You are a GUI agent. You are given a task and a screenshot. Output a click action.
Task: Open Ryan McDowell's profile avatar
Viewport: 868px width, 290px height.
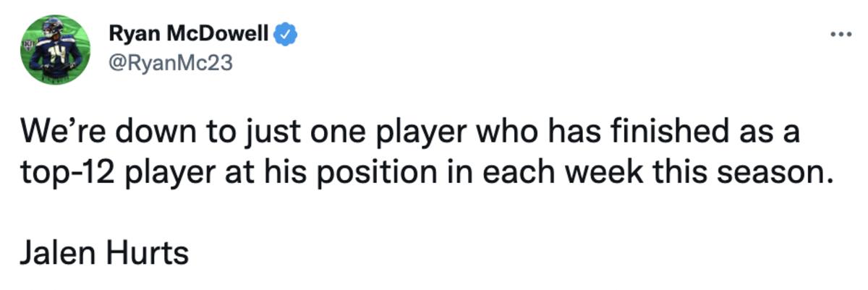[56, 49]
